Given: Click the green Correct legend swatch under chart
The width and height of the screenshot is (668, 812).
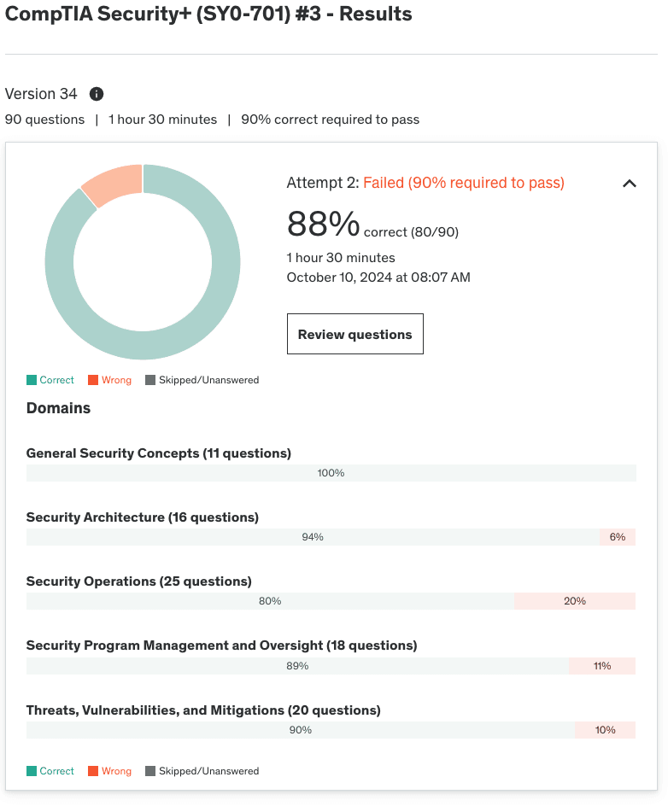Looking at the screenshot, I should point(32,380).
